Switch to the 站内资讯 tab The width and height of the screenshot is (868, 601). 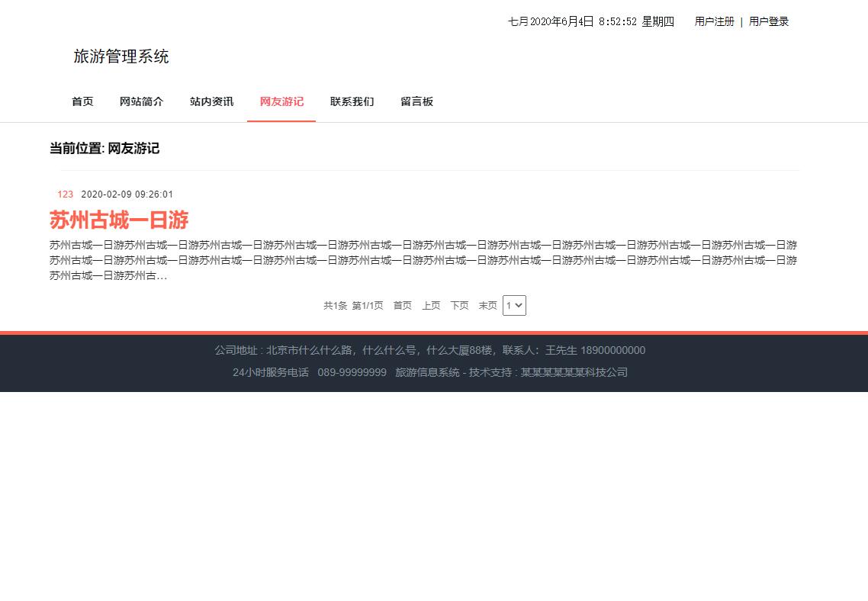pos(211,101)
